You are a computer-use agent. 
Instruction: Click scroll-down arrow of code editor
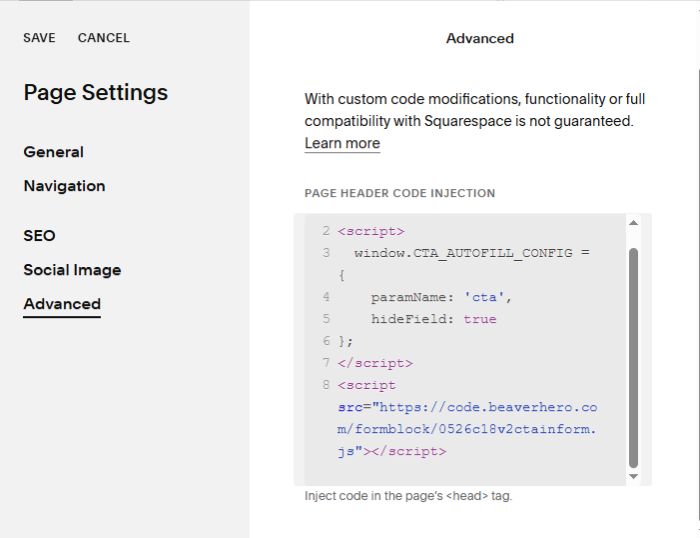(x=633, y=476)
